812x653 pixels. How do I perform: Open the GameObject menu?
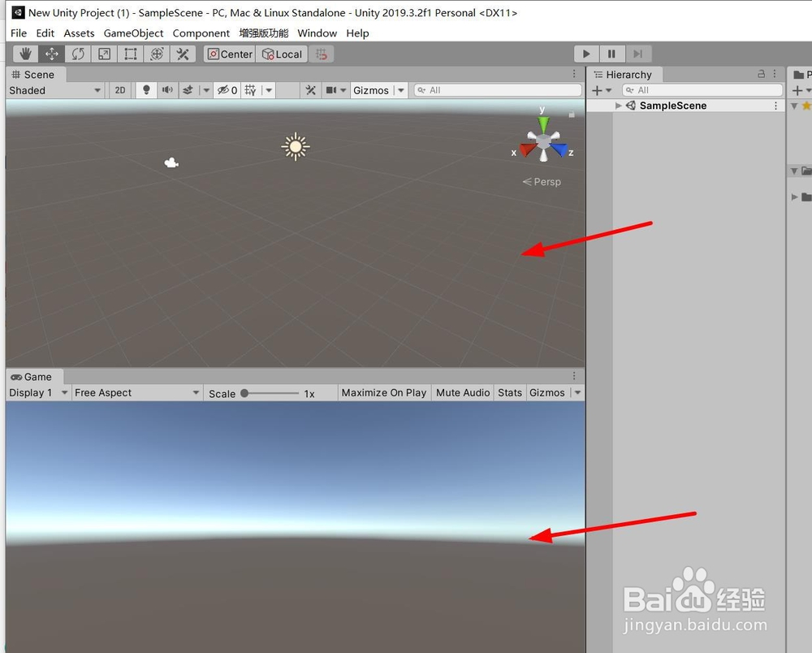pyautogui.click(x=133, y=33)
